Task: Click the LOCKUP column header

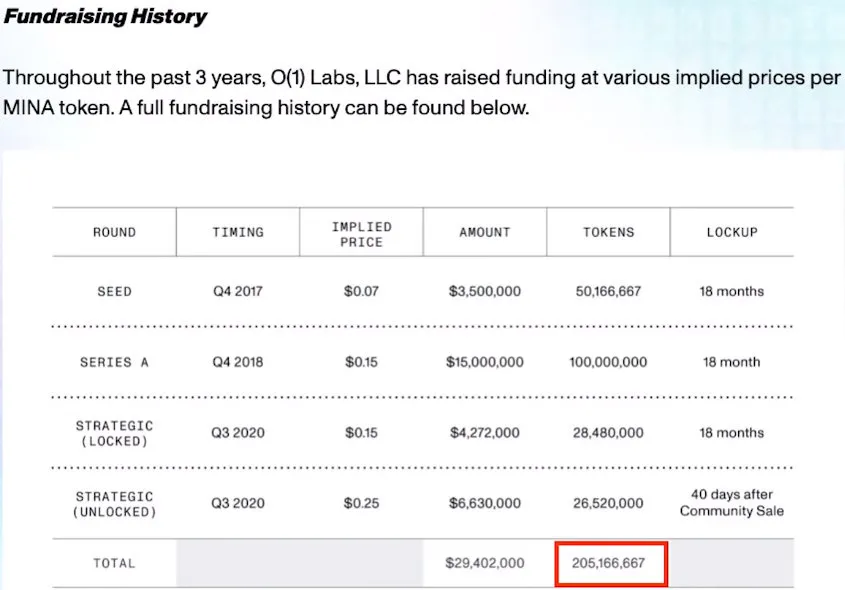Action: pos(732,232)
